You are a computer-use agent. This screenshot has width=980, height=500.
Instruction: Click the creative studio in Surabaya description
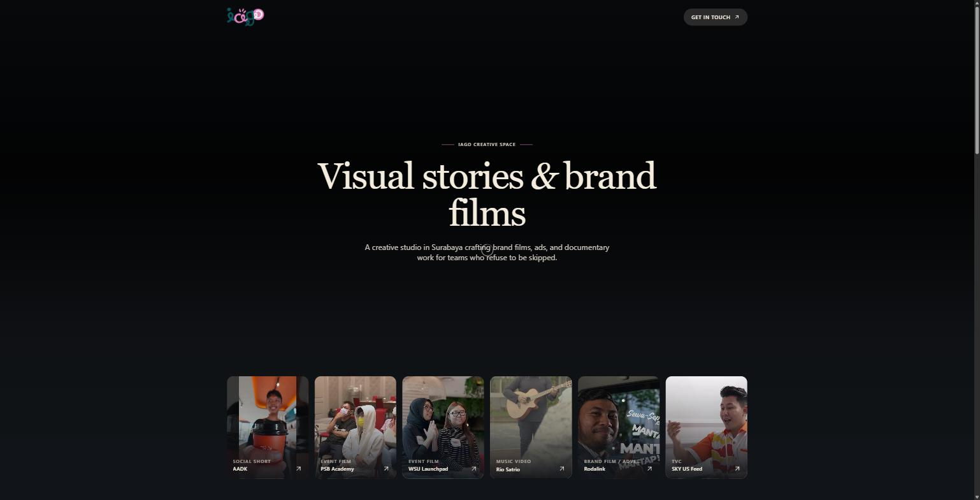[x=487, y=253]
